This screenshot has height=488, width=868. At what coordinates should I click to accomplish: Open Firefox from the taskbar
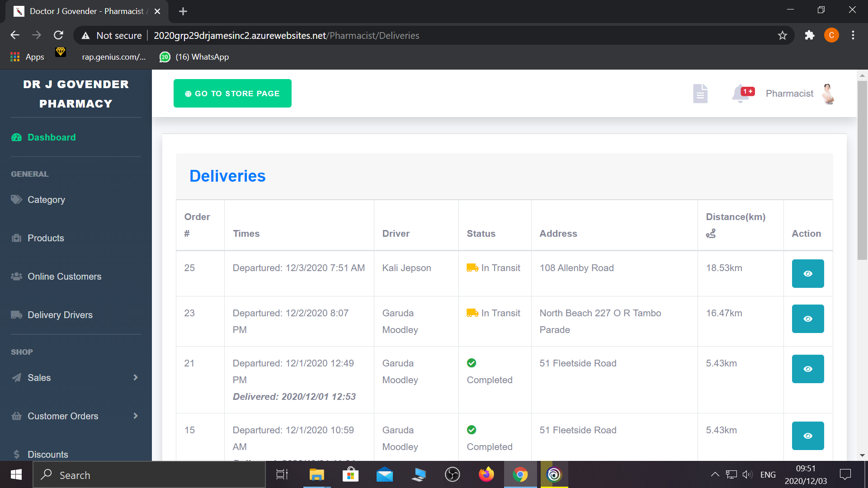486,474
